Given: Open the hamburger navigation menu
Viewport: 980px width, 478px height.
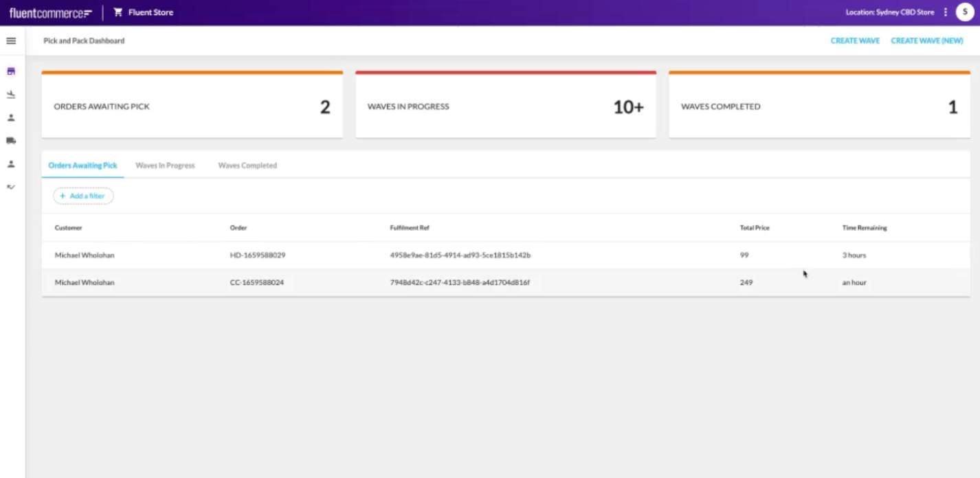Looking at the screenshot, I should pyautogui.click(x=11, y=41).
